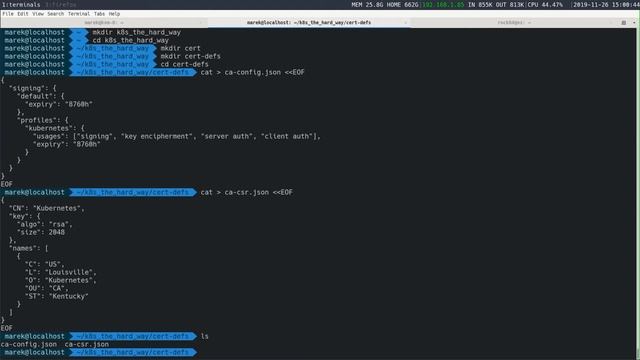Click the "usages" array line
Viewport: 640px width, 360px height.
tap(176, 136)
